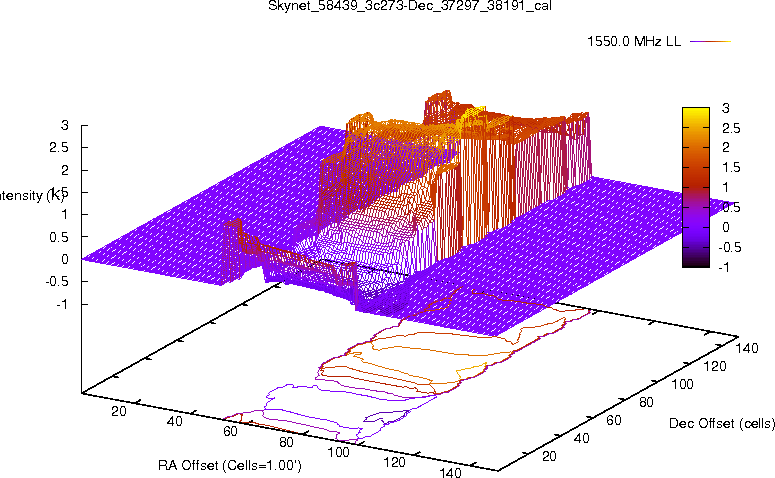Viewport: 775px width, 478px height.
Task: Select the color bar label '2.5'
Action: pos(731,129)
